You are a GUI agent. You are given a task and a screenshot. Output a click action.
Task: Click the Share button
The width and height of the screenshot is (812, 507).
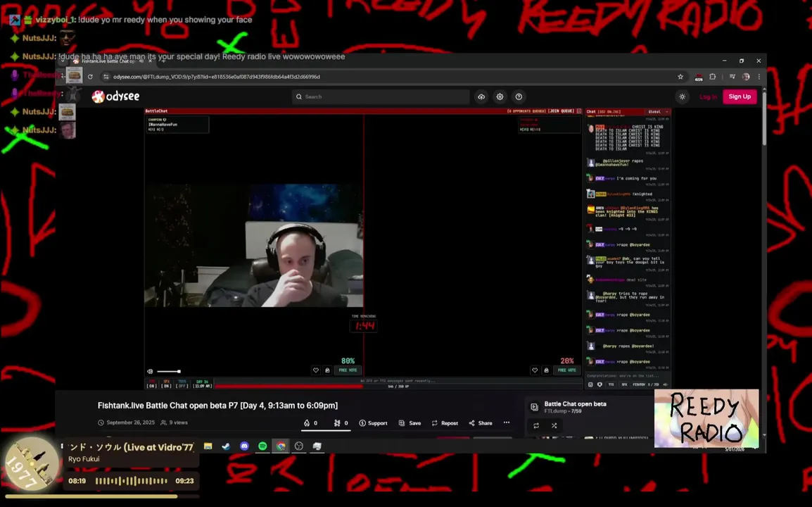[x=481, y=423]
